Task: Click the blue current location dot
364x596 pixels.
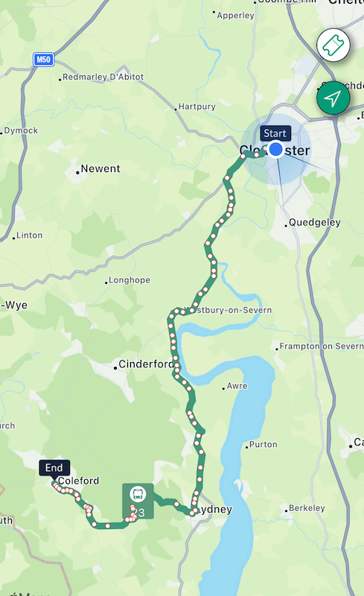Action: point(276,149)
